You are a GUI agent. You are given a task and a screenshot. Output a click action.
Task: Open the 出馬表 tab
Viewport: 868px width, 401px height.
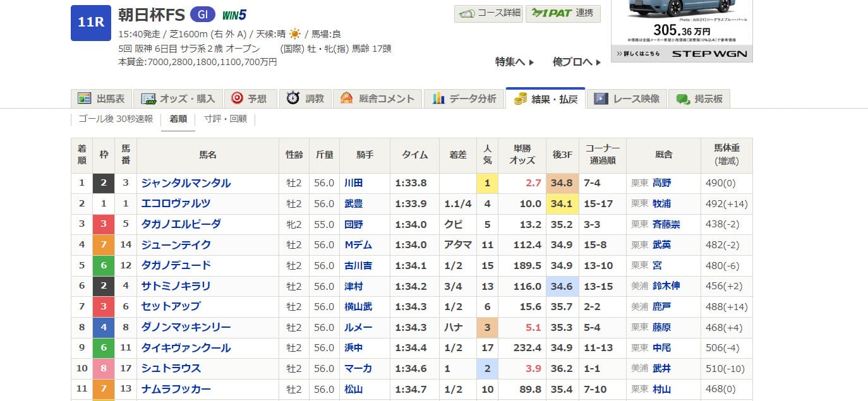pos(101,99)
